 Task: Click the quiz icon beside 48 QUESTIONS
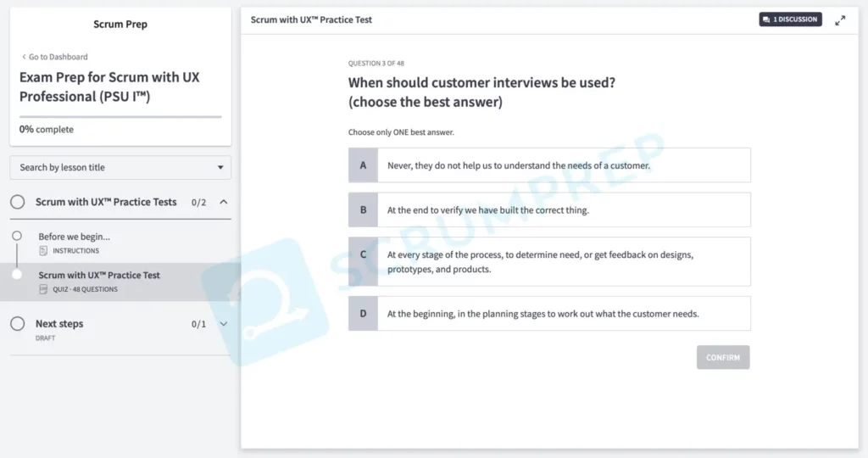(43, 290)
